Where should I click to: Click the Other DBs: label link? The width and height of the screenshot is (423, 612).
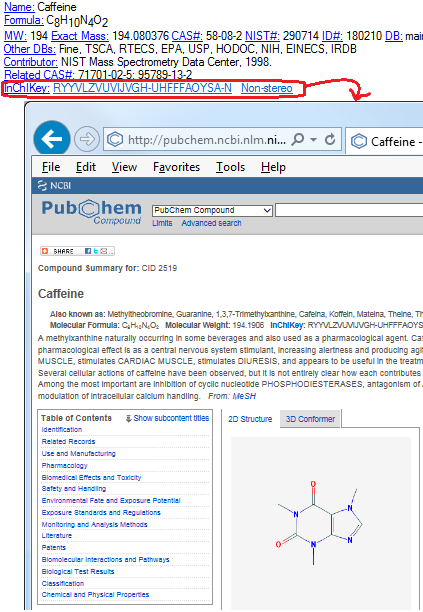point(30,49)
